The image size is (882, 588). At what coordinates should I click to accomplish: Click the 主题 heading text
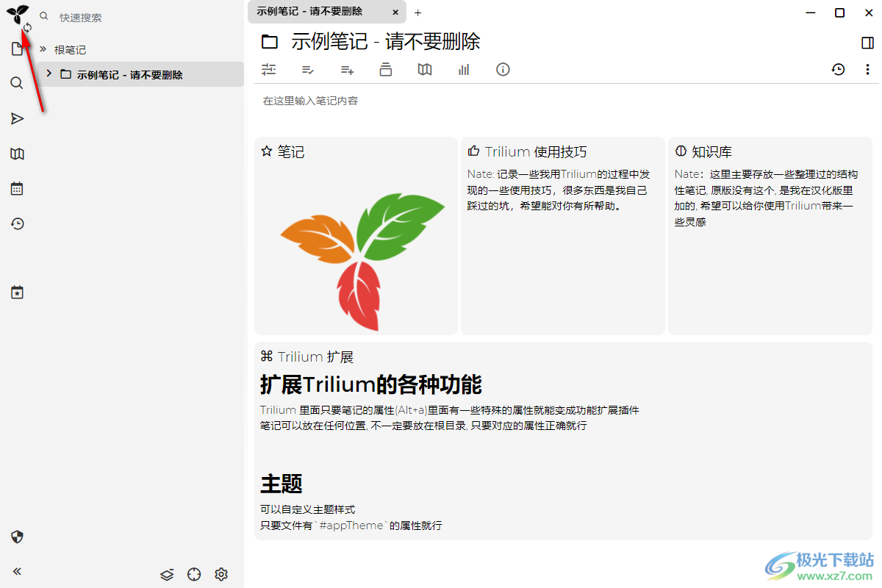coord(282,484)
